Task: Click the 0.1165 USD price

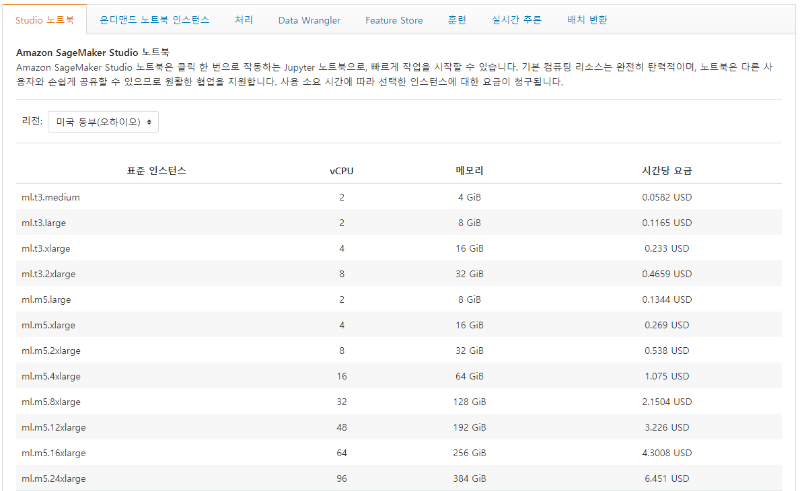Action: point(667,223)
